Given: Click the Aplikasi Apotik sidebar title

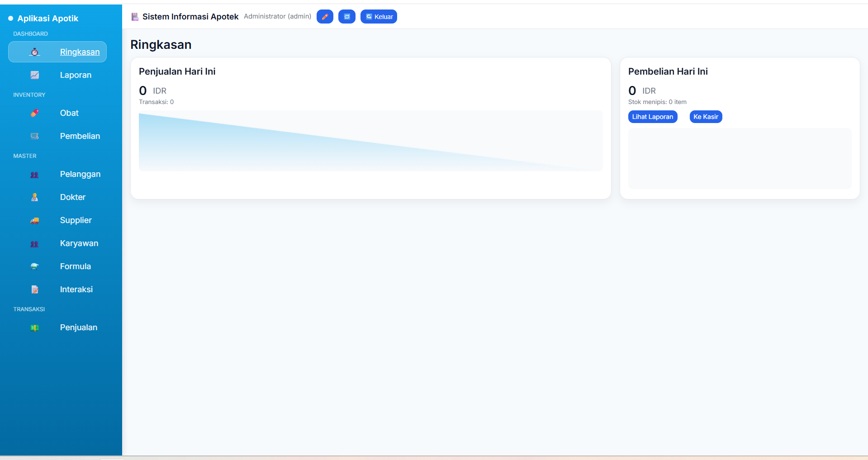Looking at the screenshot, I should click(48, 19).
